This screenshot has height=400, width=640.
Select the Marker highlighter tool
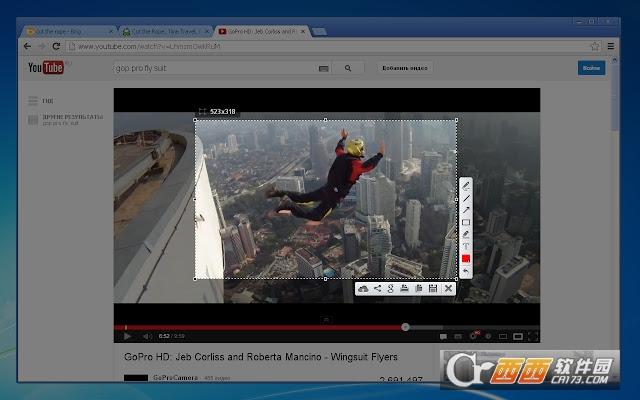pos(466,234)
